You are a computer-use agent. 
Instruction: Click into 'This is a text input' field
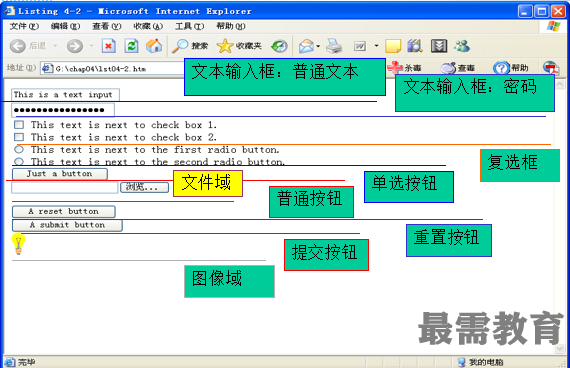pos(65,95)
